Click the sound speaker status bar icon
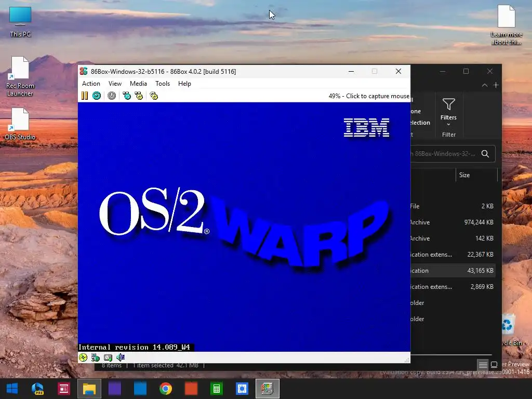 click(x=121, y=357)
